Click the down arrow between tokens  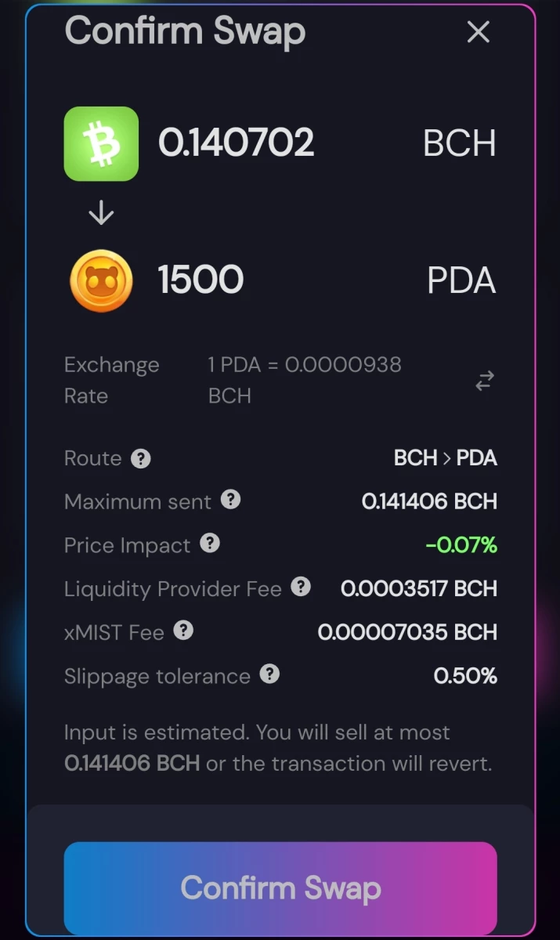[101, 213]
